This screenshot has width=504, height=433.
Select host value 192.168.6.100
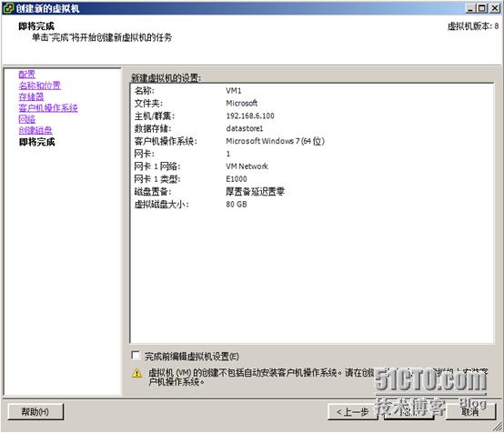(x=250, y=116)
